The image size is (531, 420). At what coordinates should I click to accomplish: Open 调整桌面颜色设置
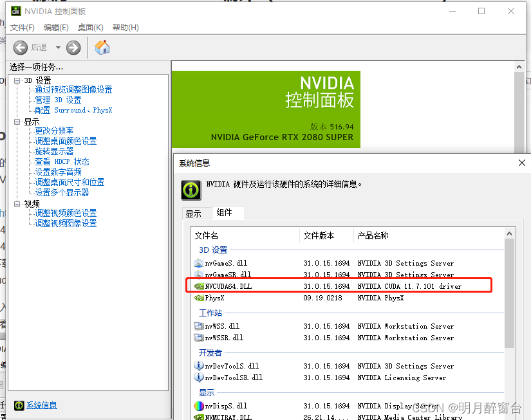(66, 141)
